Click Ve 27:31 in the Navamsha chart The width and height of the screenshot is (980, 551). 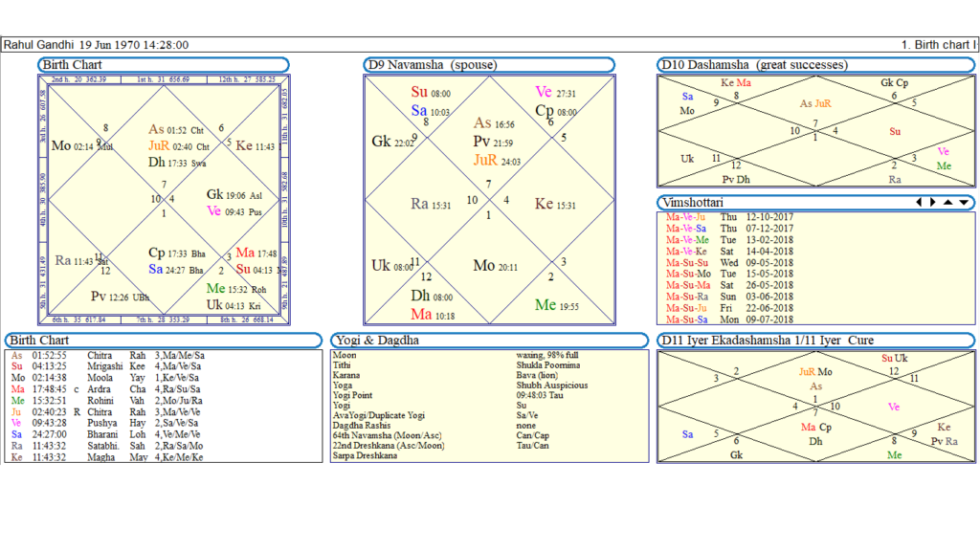click(556, 93)
